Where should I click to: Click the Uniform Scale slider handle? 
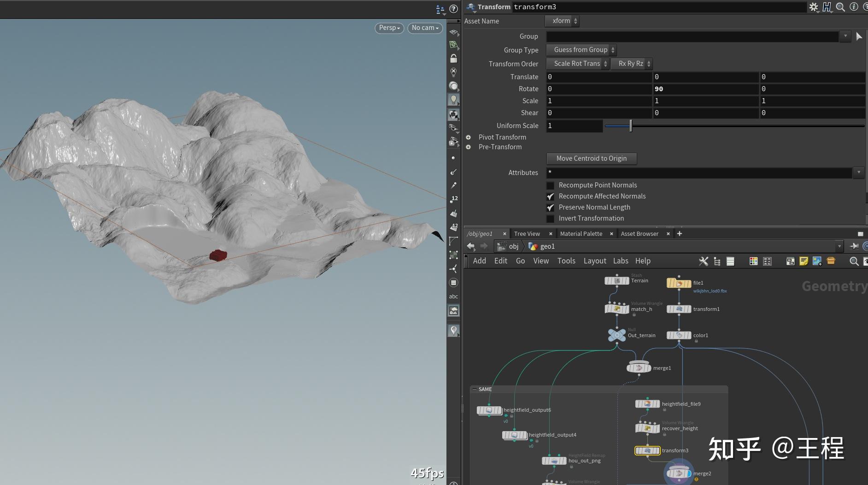click(631, 126)
